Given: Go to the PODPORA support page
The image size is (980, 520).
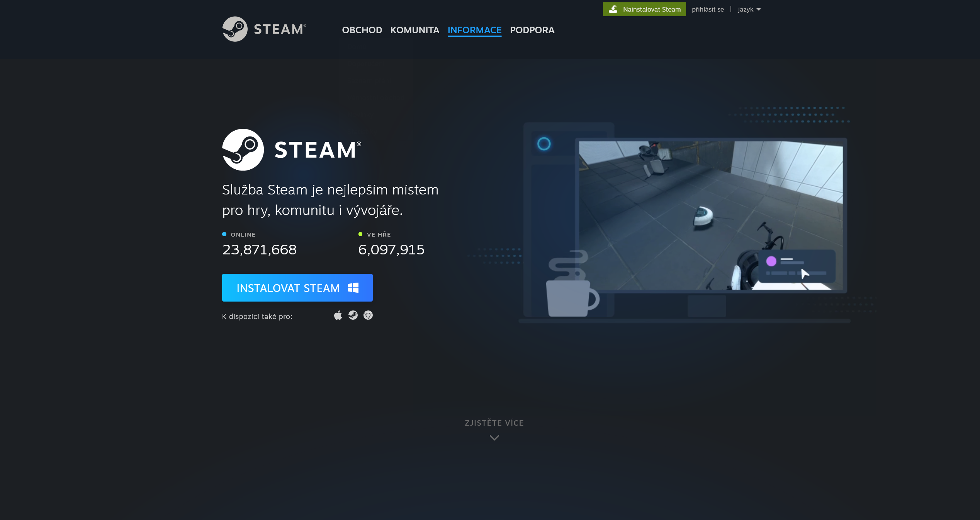Looking at the screenshot, I should click(x=532, y=30).
